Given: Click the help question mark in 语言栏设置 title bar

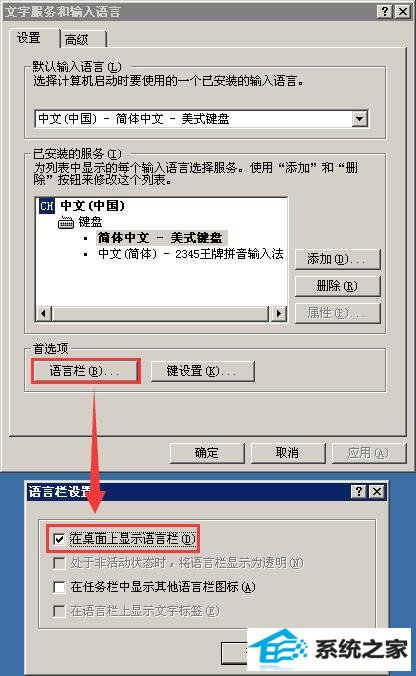Looking at the screenshot, I should [359, 491].
